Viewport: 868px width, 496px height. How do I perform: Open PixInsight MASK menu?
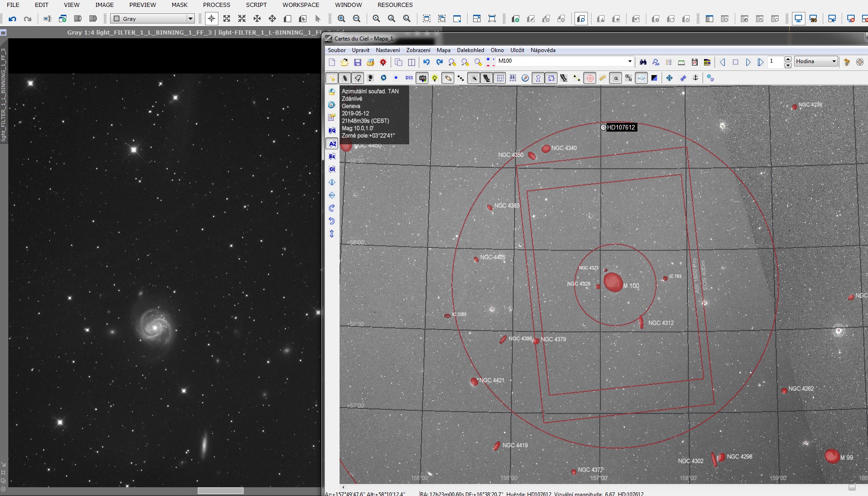[x=180, y=5]
